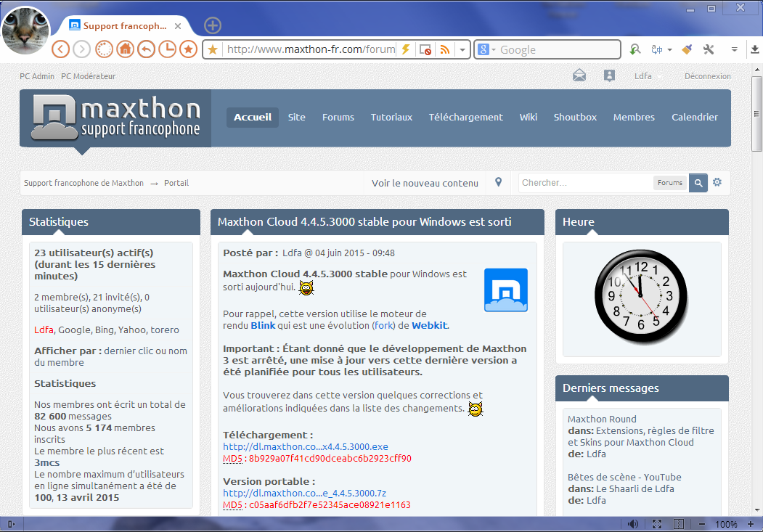763x532 pixels.
Task: Click Support francophone de Maxthon breadcrumb
Action: 83,184
